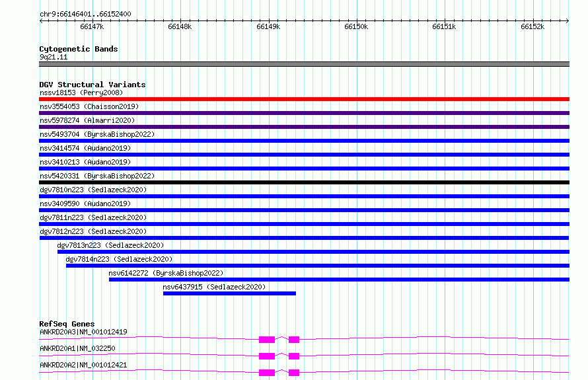Click the first exon of ANKRD20A2
Image resolution: width=588 pixels, height=380 pixels.
pyautogui.click(x=267, y=373)
